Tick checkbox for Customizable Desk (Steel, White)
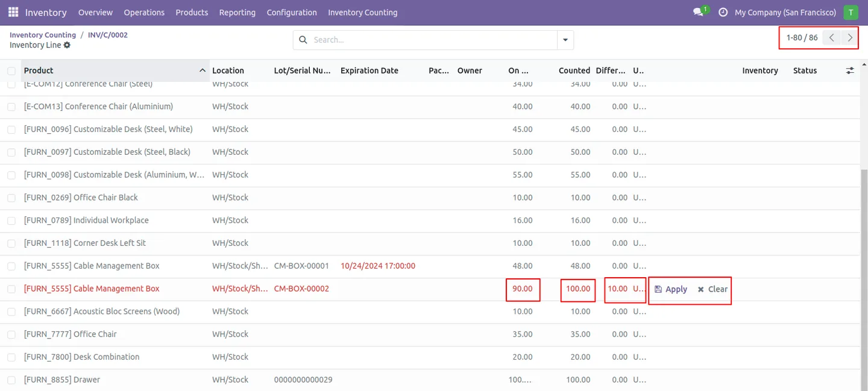Image resolution: width=868 pixels, height=391 pixels. click(x=11, y=130)
